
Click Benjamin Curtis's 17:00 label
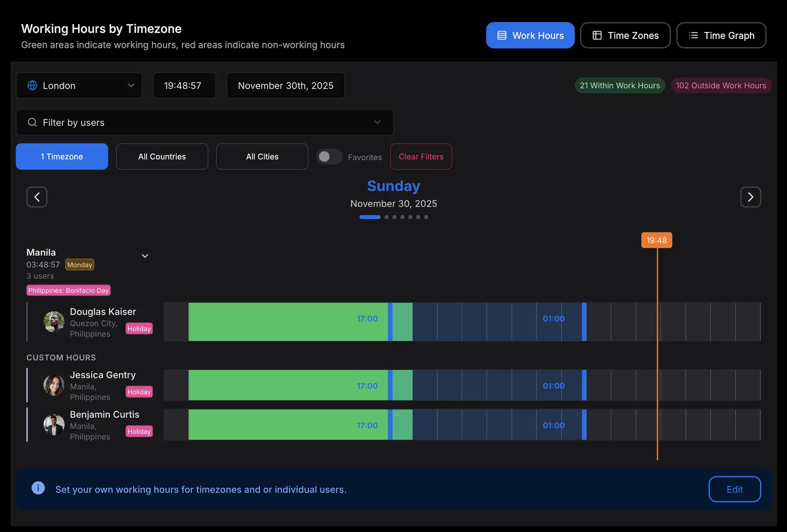tap(367, 425)
